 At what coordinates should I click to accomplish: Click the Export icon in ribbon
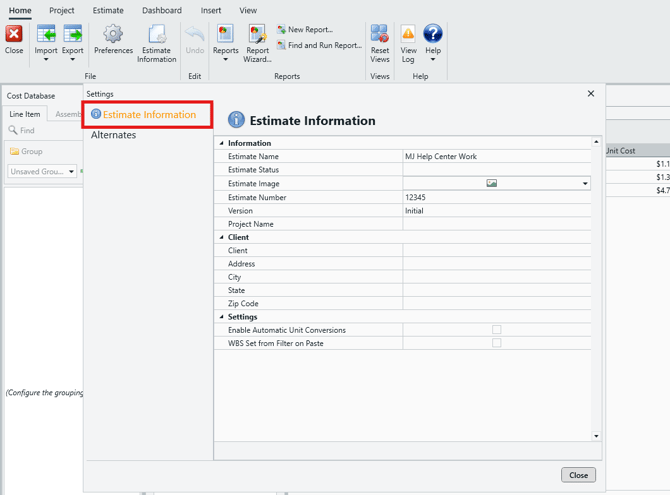[x=73, y=38]
